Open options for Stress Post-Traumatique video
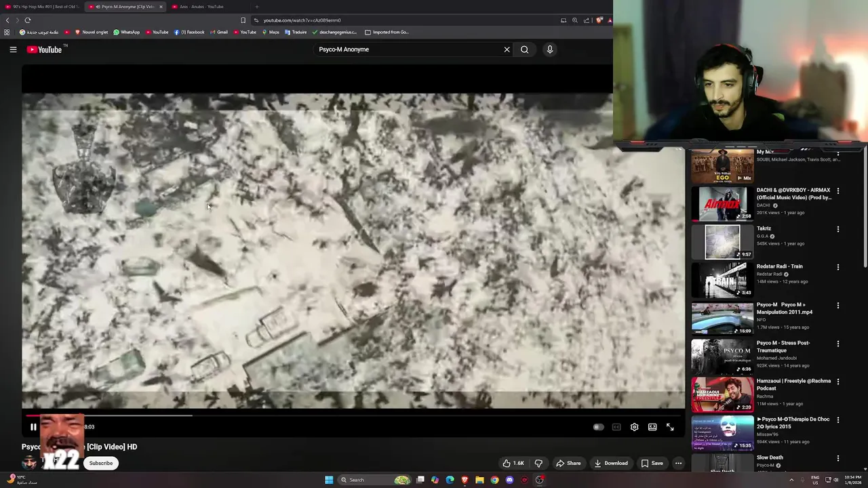The image size is (868, 488). coord(838,344)
